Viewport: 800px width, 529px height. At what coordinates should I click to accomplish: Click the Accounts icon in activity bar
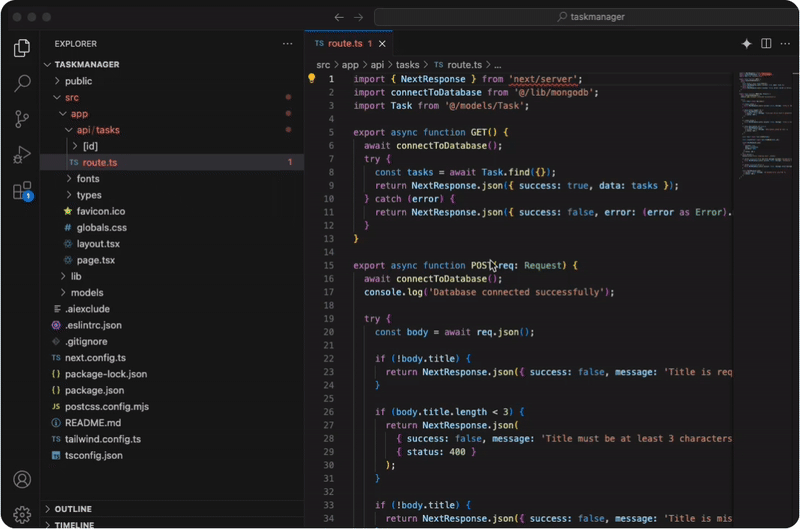coord(22,480)
